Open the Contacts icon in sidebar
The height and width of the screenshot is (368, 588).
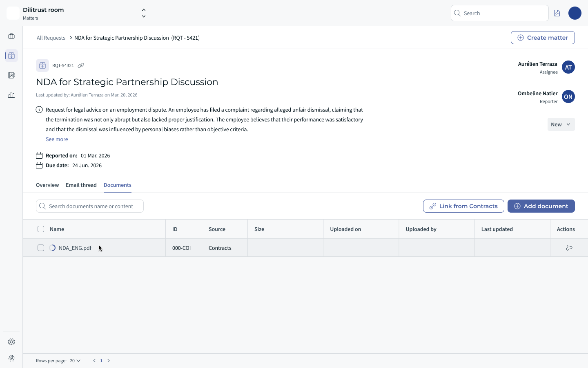tap(11, 75)
